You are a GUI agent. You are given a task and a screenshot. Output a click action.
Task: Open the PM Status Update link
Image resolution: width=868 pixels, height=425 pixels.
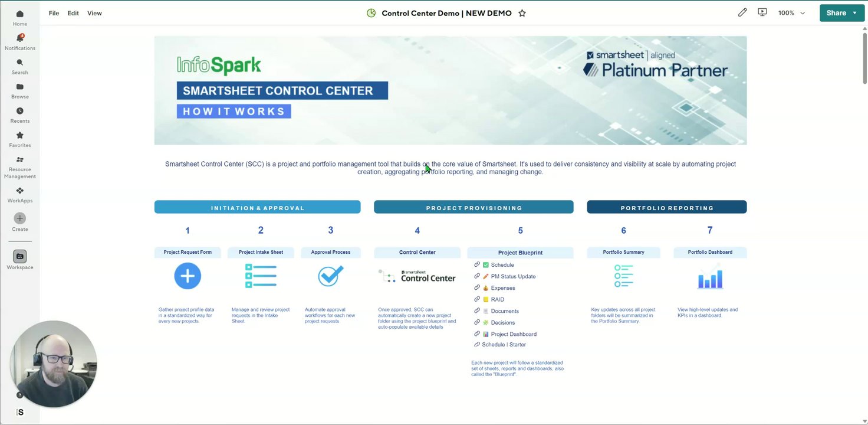(x=513, y=276)
